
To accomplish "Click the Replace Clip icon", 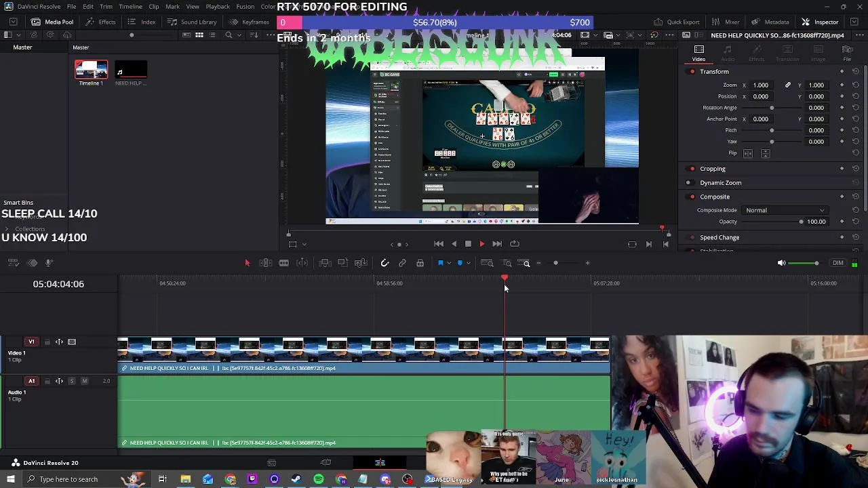I will [361, 263].
